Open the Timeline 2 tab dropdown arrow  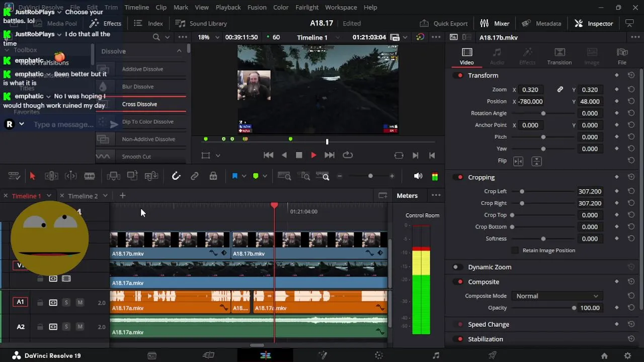point(105,196)
